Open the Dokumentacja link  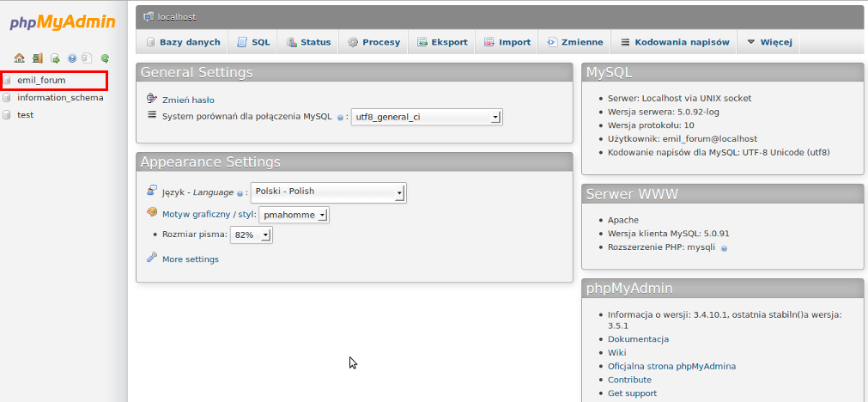638,339
